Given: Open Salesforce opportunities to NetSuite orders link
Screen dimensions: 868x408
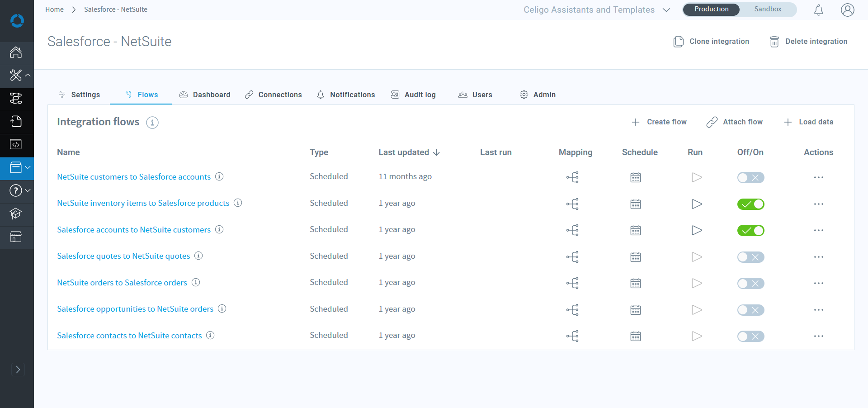Looking at the screenshot, I should [135, 309].
